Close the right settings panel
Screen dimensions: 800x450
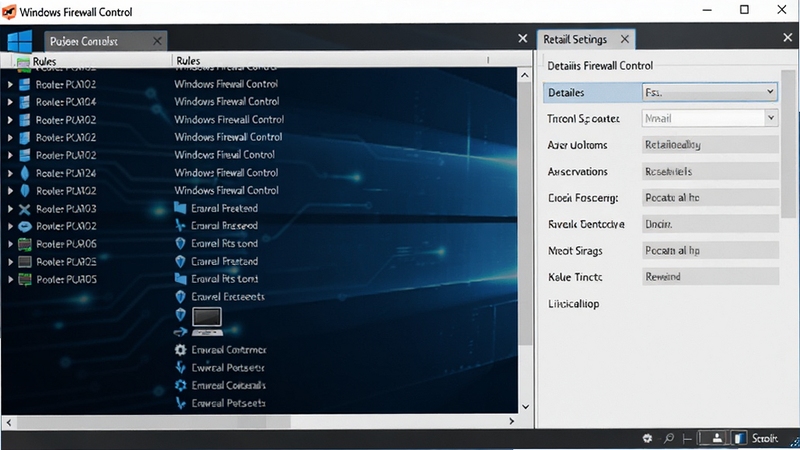click(x=788, y=37)
